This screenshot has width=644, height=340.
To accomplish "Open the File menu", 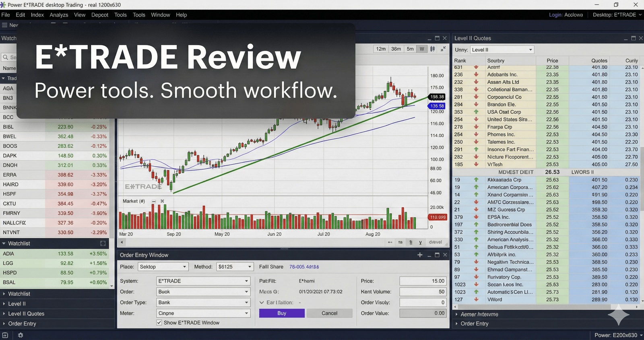I will pyautogui.click(x=6, y=15).
